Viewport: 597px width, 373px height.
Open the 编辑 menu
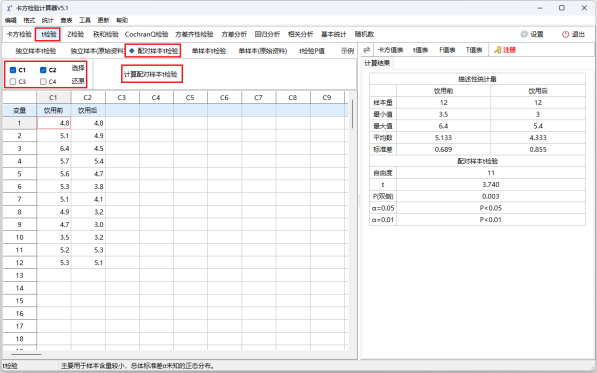tap(11, 20)
